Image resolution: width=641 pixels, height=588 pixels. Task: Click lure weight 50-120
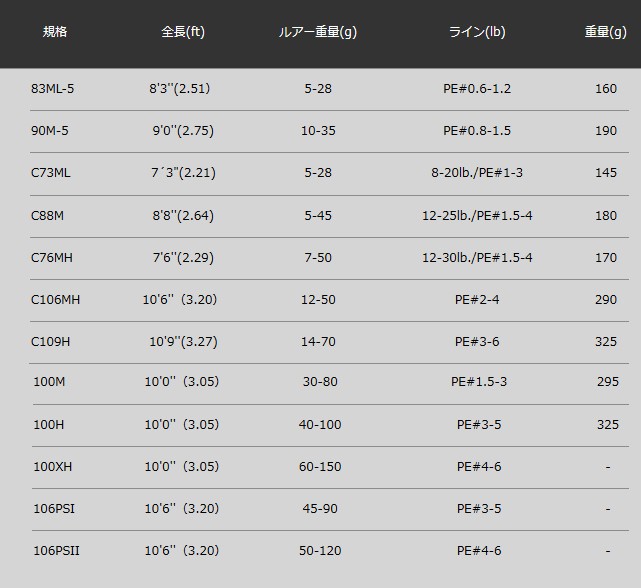tap(320, 551)
